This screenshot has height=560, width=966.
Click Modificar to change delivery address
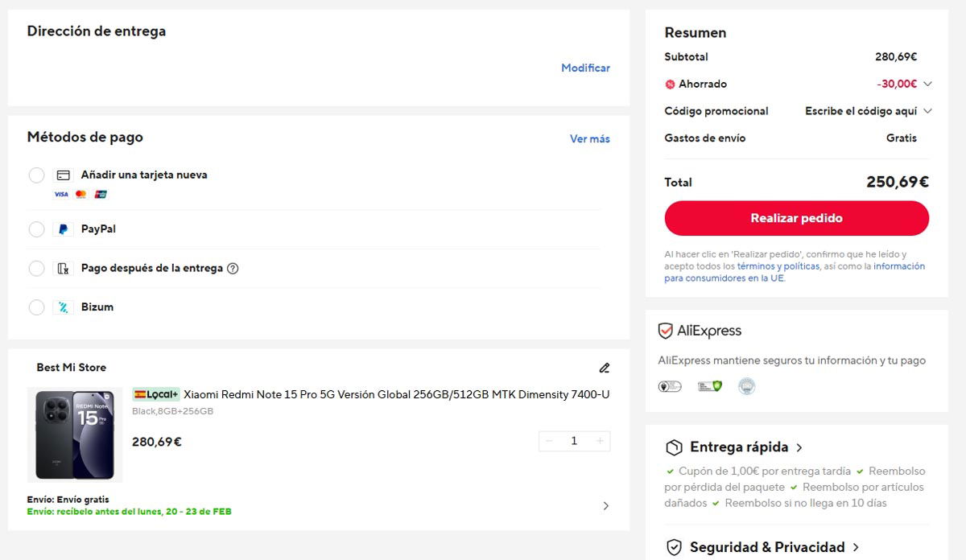click(585, 68)
